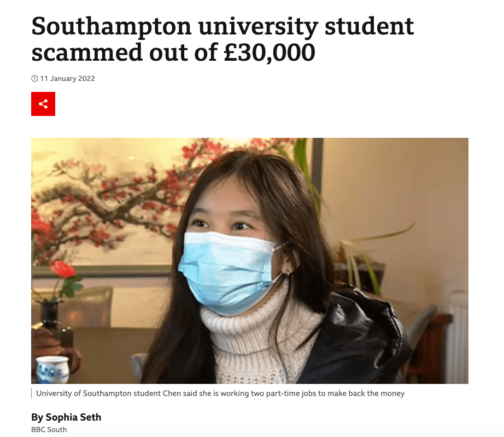Click the clock icon beside the date

point(34,78)
